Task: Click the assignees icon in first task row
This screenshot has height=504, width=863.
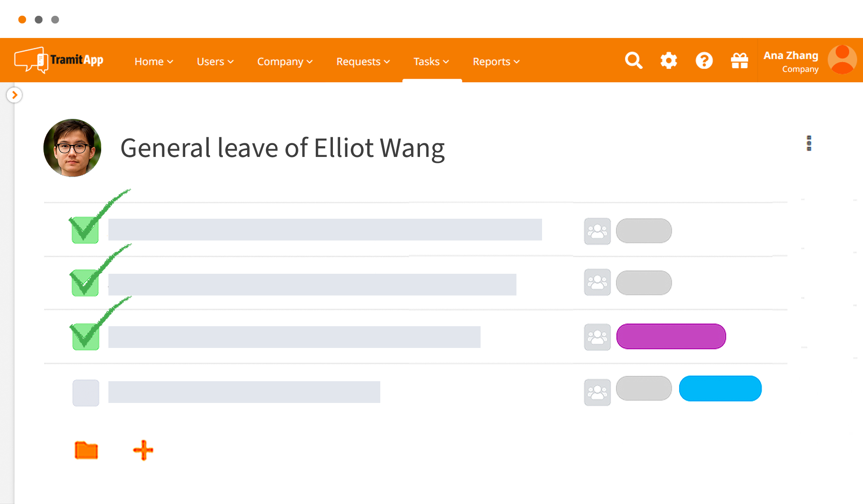Action: point(597,231)
